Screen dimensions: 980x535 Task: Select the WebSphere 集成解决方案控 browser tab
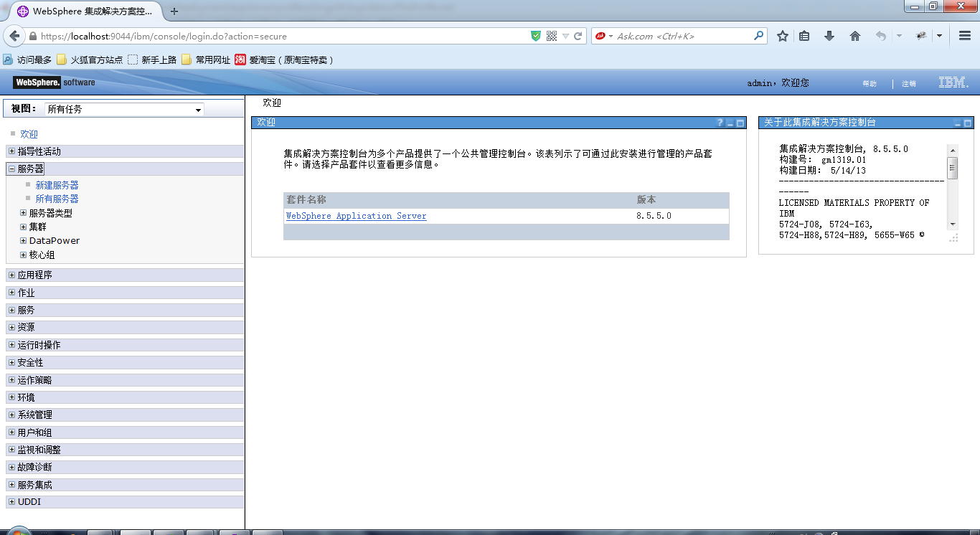[x=85, y=11]
